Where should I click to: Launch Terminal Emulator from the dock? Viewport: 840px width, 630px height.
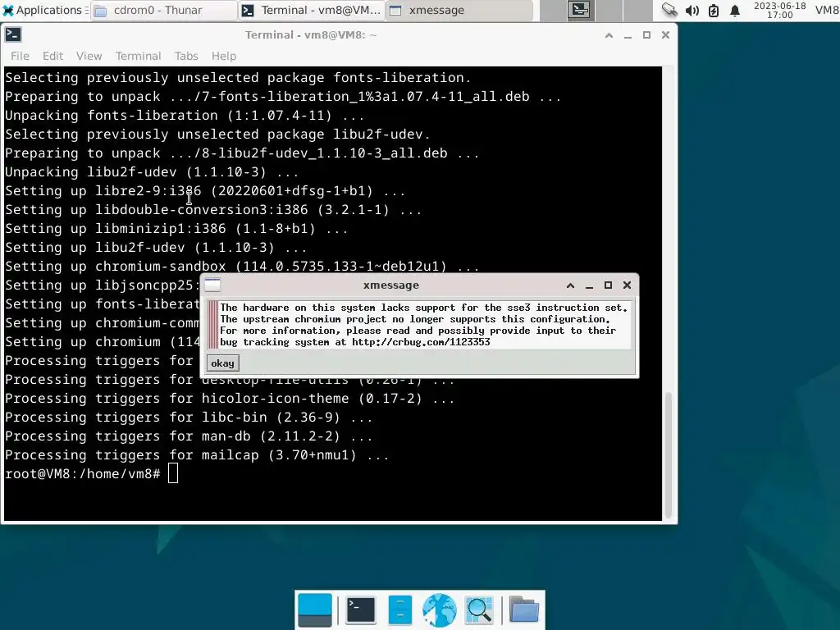(x=361, y=609)
